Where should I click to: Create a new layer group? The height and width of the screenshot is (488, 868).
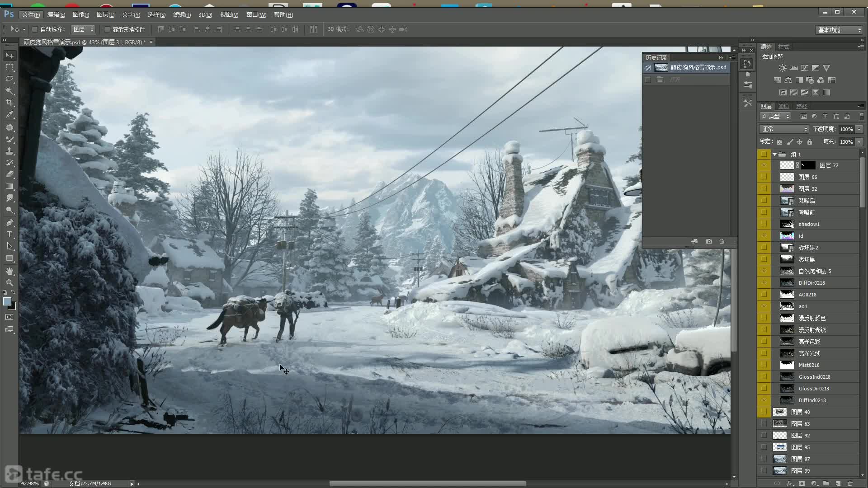[826, 483]
